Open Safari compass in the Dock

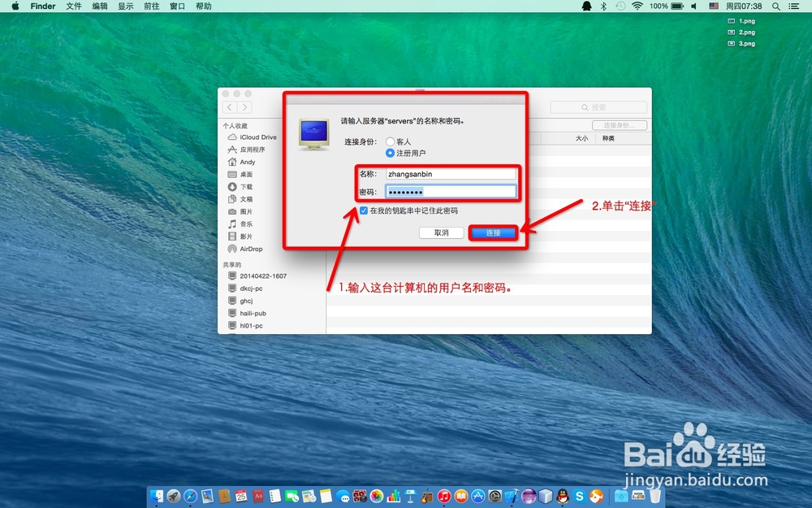191,496
